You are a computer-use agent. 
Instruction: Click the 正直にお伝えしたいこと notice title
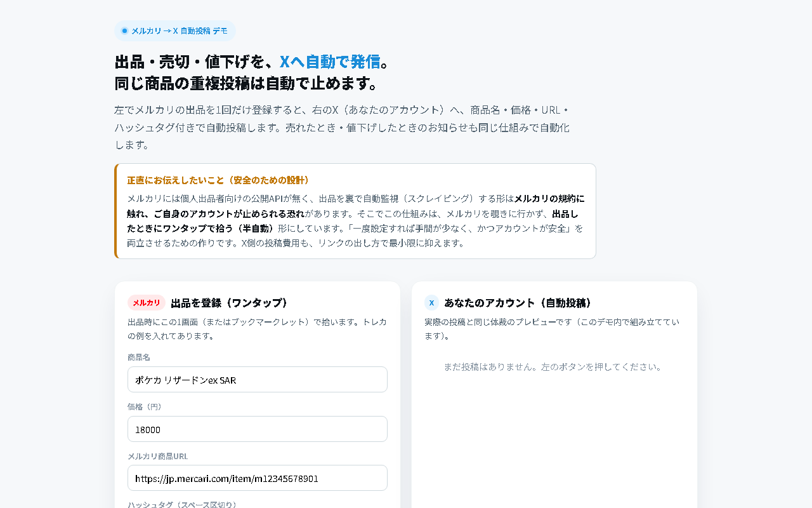218,180
